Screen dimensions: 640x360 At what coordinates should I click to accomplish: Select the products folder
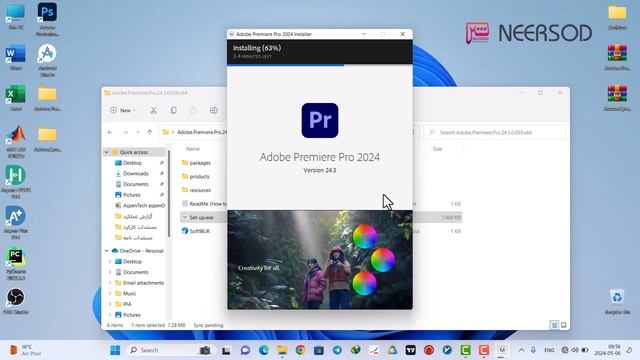[199, 177]
